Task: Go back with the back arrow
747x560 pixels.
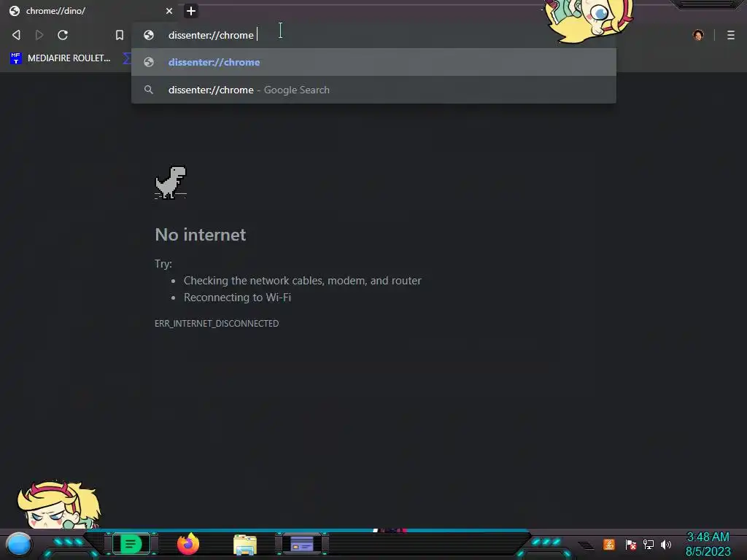Action: coord(16,35)
